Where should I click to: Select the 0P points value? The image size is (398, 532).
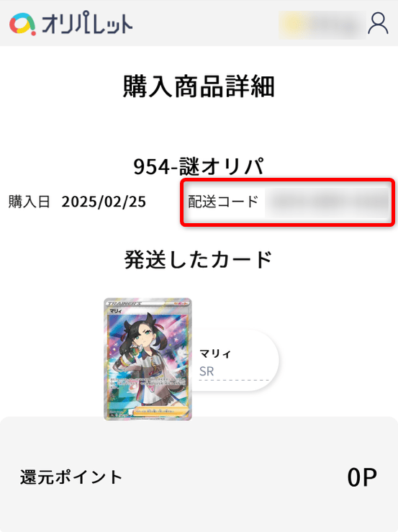362,477
